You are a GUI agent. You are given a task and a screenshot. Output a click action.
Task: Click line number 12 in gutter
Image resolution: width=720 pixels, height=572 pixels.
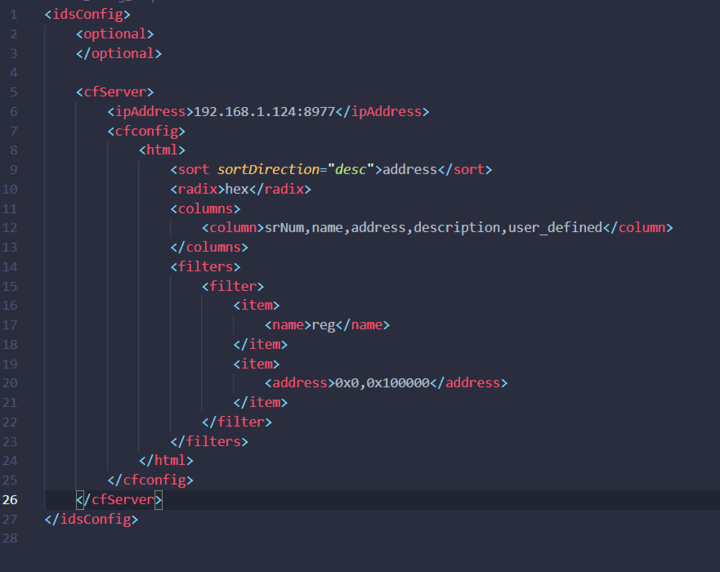tap(10, 228)
